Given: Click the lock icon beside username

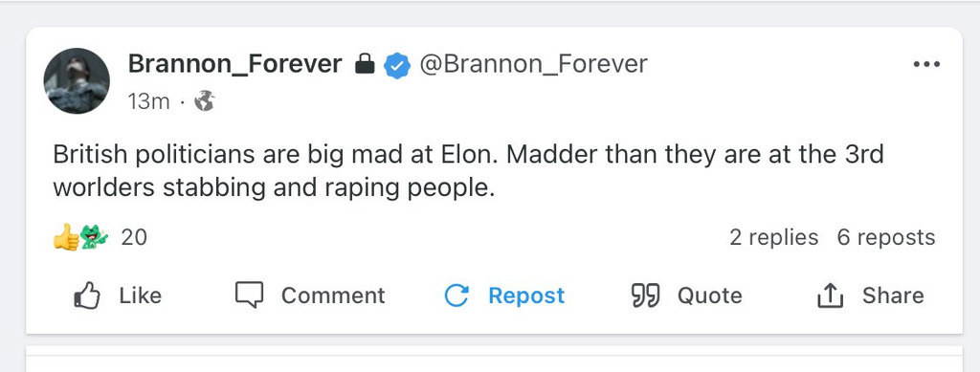Looking at the screenshot, I should coord(365,64).
